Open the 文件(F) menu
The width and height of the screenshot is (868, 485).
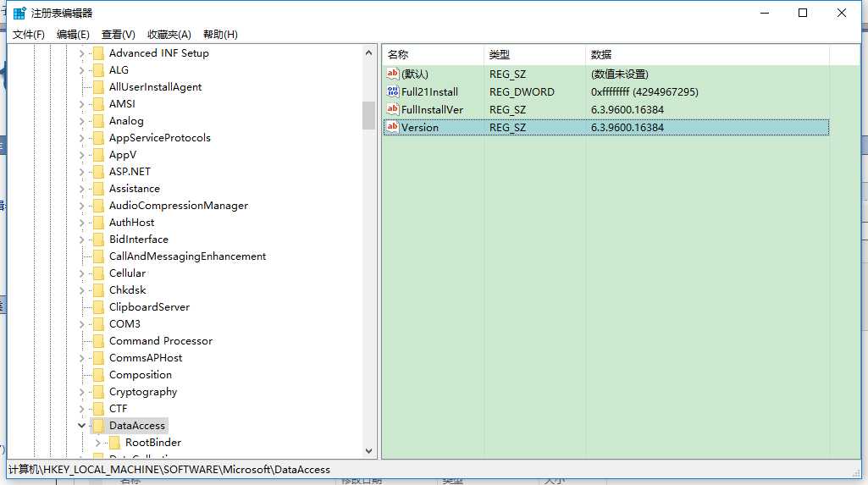click(28, 35)
